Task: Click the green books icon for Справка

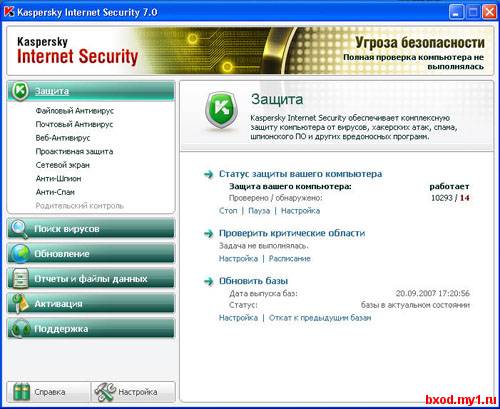Action: (22, 392)
